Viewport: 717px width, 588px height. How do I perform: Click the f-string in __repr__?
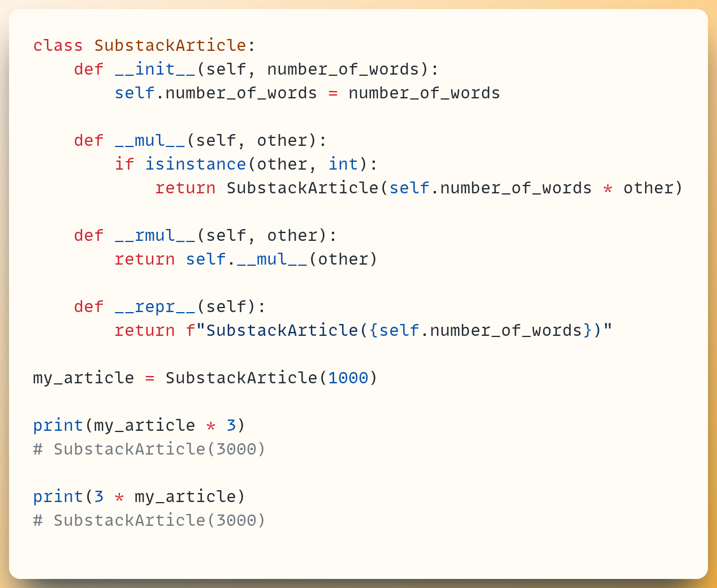[396, 330]
